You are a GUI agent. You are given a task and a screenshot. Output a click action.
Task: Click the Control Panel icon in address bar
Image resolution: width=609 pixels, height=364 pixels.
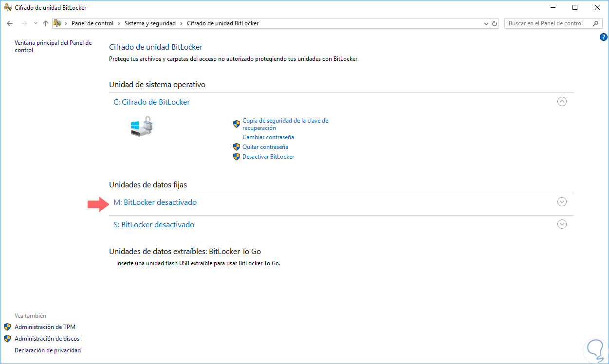tap(57, 23)
